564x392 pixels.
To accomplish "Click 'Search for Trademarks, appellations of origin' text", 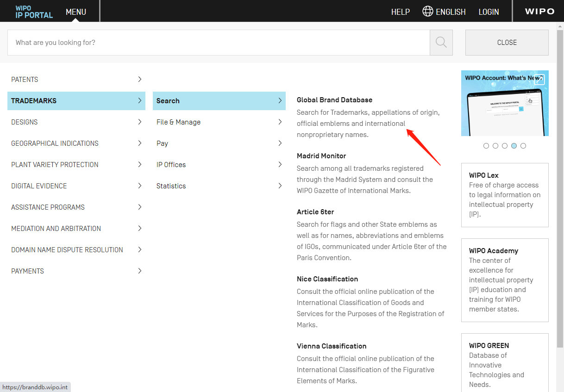I will [x=368, y=112].
